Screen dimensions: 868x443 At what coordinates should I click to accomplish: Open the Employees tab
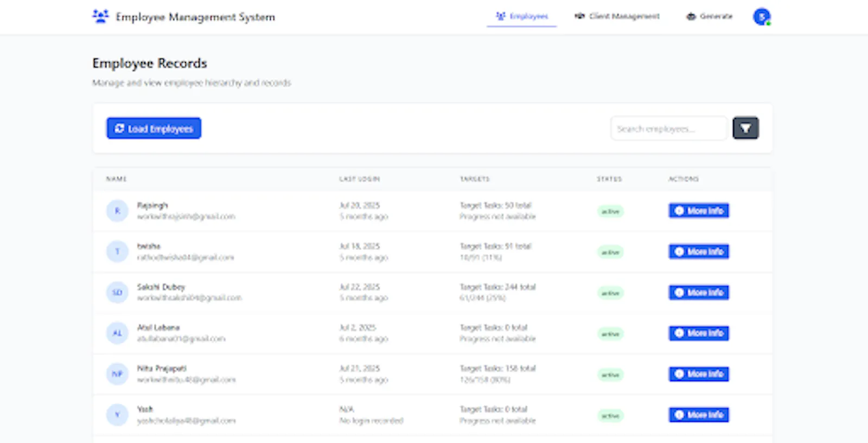click(x=522, y=16)
